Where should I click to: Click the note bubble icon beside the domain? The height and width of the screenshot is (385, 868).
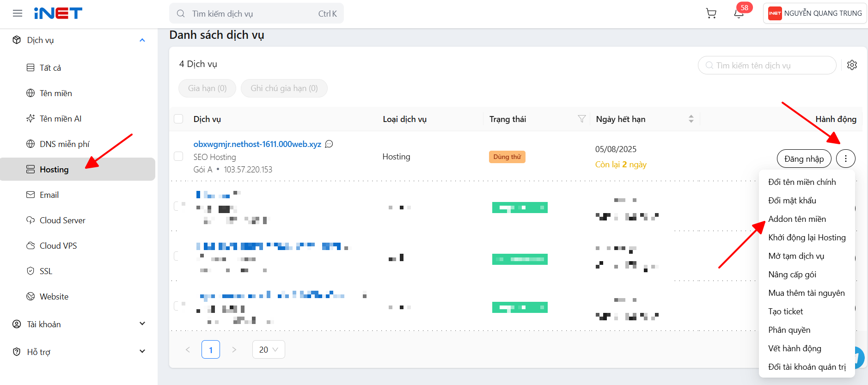[x=329, y=144]
